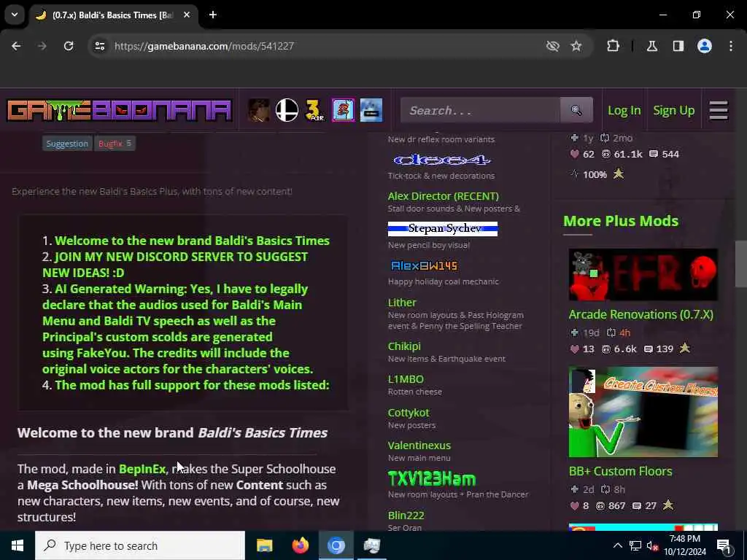
Task: Open the highlighted pink-bordered game icon
Action: (x=343, y=111)
